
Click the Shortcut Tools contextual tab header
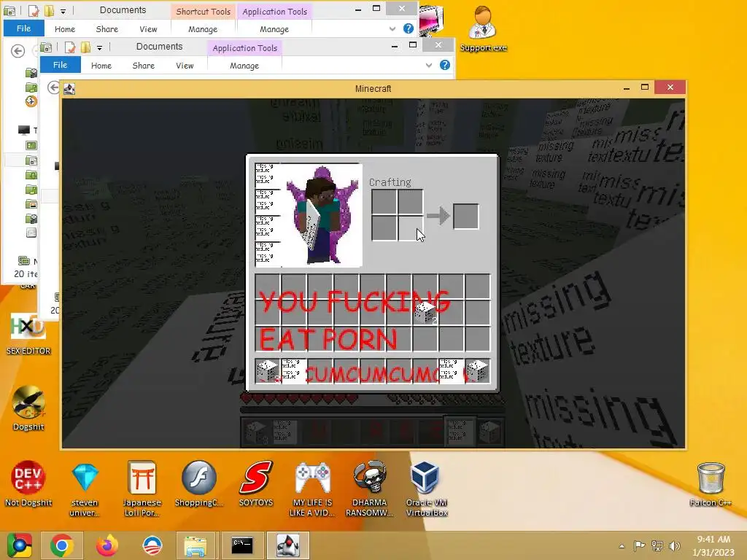[203, 12]
